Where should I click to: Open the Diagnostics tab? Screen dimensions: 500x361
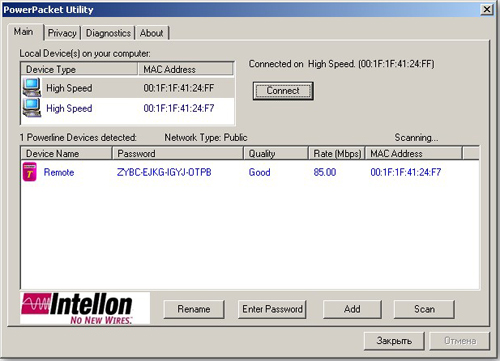coord(108,33)
